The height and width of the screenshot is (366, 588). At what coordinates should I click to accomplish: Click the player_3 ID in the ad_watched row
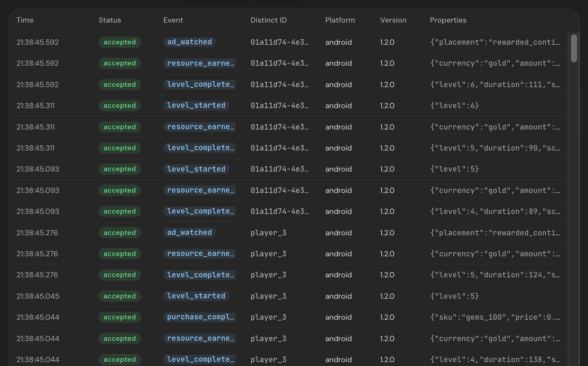click(268, 233)
